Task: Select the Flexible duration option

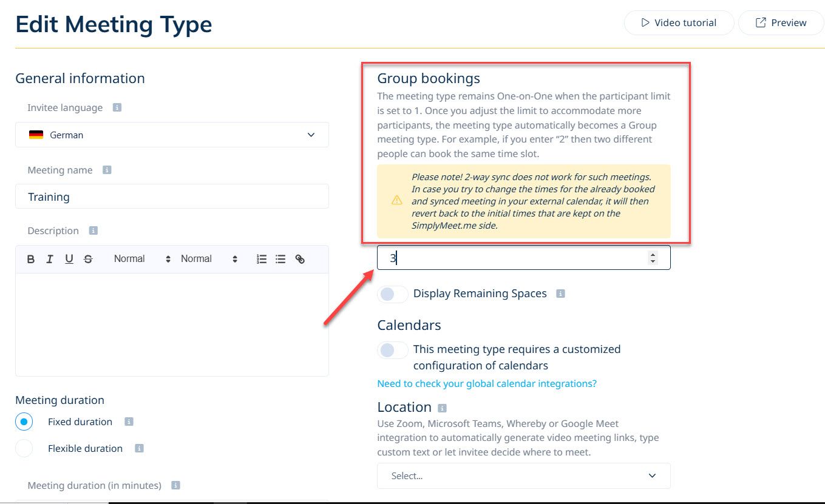Action: 24,448
